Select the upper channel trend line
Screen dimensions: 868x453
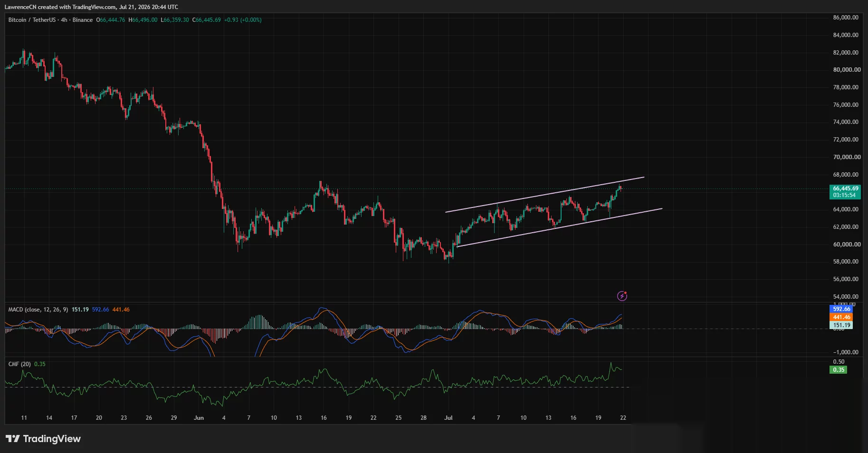pyautogui.click(x=544, y=195)
